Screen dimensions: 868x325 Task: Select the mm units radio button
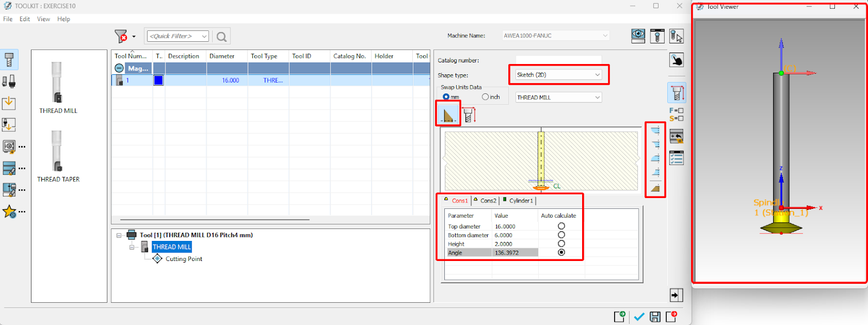446,97
